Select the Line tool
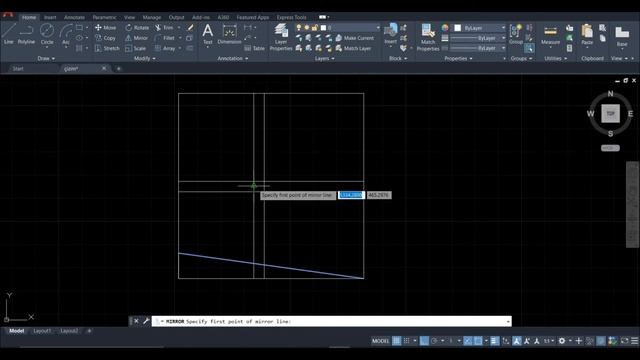 (x=9, y=34)
